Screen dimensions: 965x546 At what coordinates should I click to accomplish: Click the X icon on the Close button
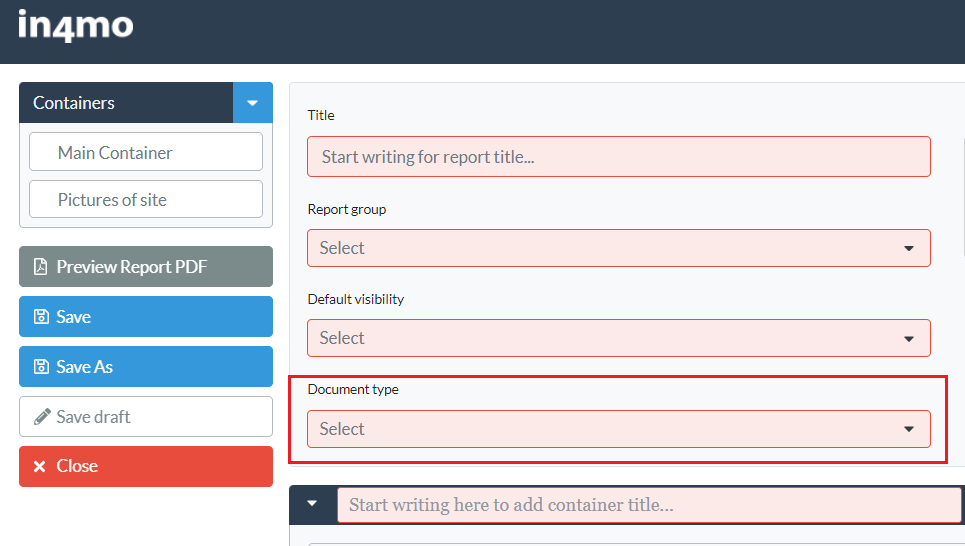[x=40, y=466]
